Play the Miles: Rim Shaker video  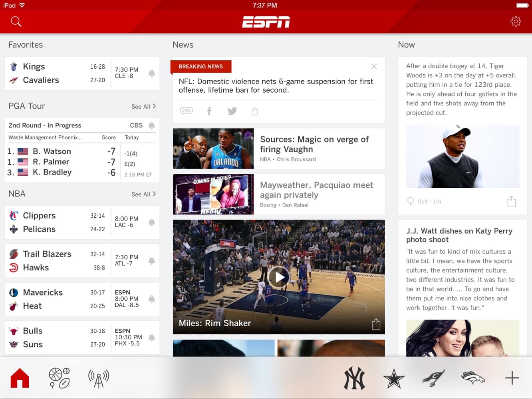(279, 277)
